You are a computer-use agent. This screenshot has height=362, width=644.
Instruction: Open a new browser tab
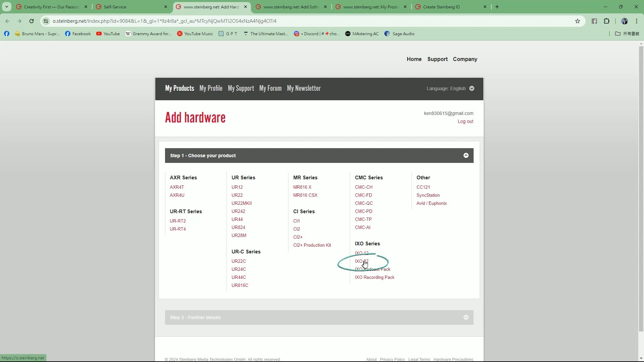coord(497,7)
